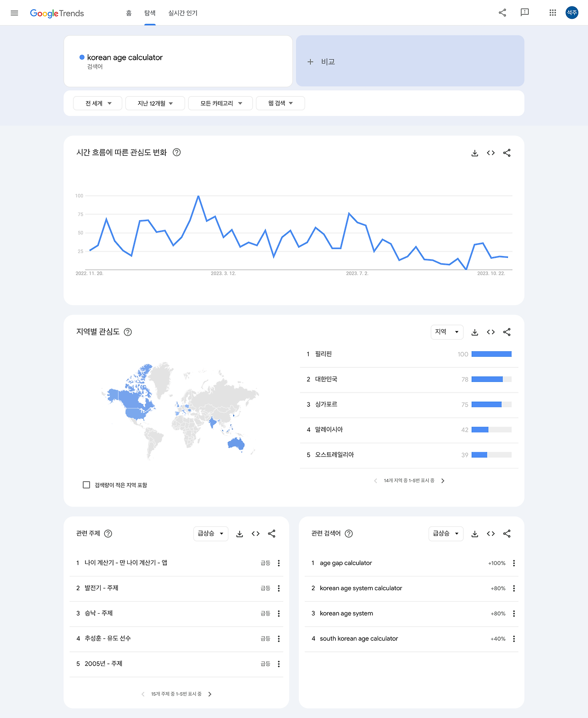Open the hamburger main menu
This screenshot has height=718, width=588.
[14, 13]
